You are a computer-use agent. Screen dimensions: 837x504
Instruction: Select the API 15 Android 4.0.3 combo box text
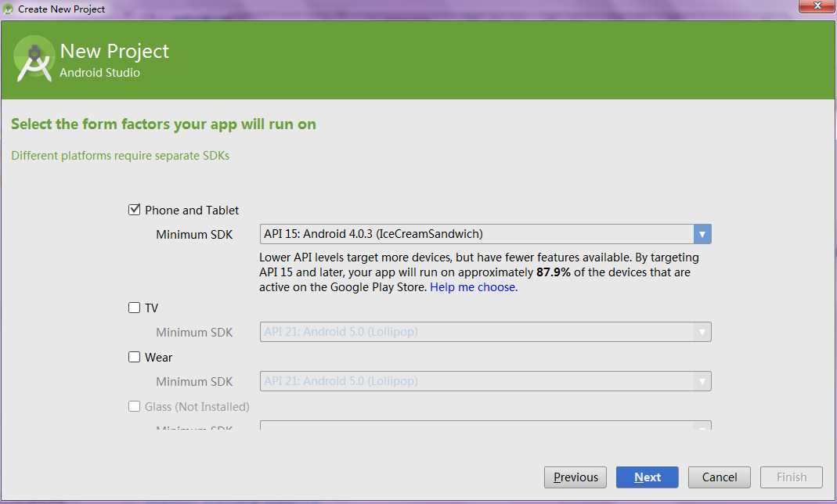point(373,233)
